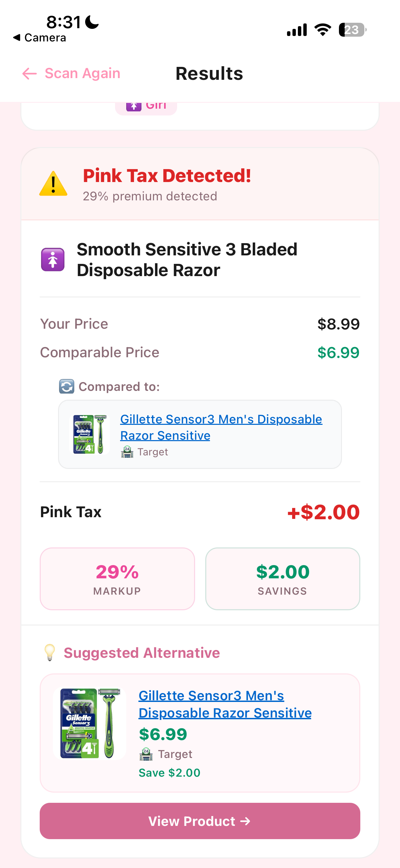Tap the store icon under Compared to link

click(x=127, y=452)
